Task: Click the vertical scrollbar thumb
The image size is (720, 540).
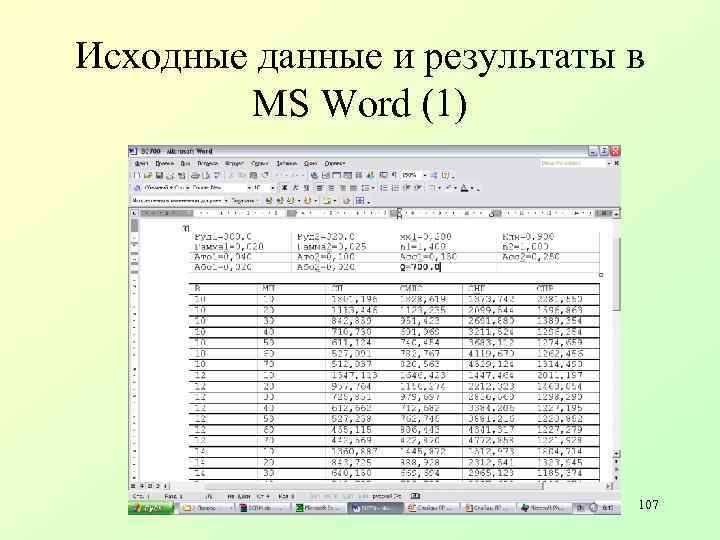Action: point(617,274)
